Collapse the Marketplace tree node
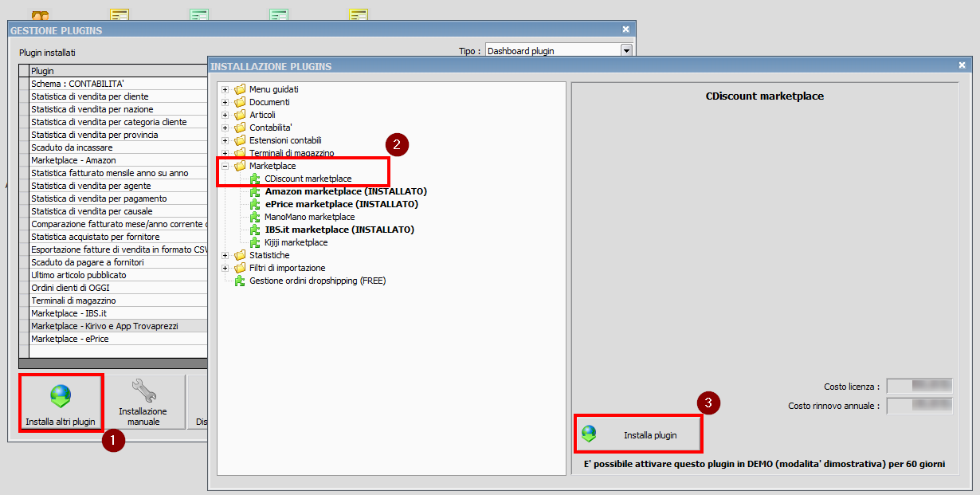 click(x=225, y=166)
